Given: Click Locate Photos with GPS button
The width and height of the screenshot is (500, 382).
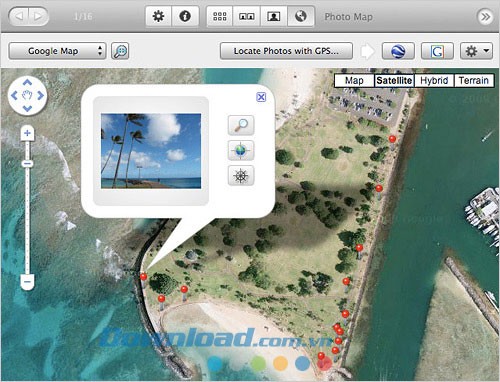Looking at the screenshot, I should [286, 51].
